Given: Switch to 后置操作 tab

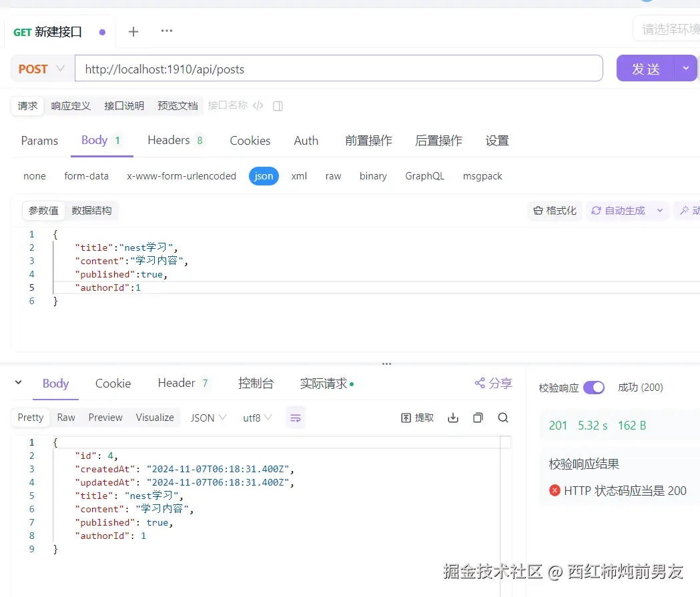Looking at the screenshot, I should [438, 141].
